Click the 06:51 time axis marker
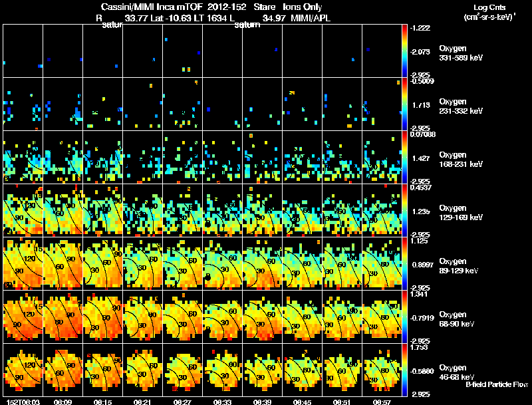 point(342,402)
